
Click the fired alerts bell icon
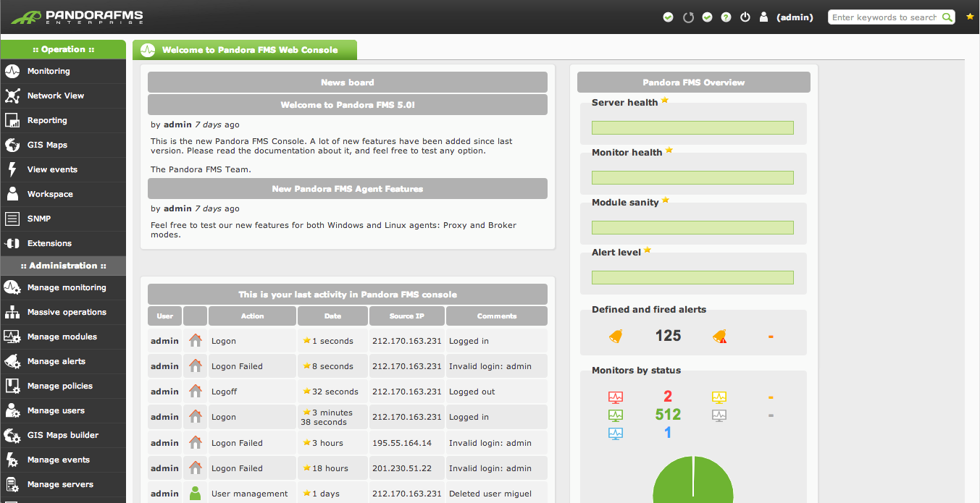pyautogui.click(x=719, y=336)
